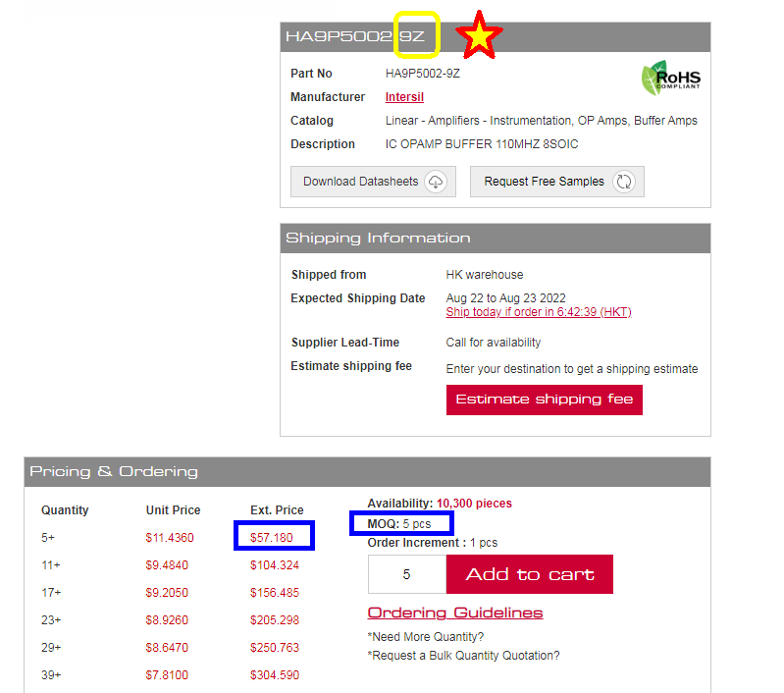Click the 5+ quantity row

pyautogui.click(x=48, y=538)
